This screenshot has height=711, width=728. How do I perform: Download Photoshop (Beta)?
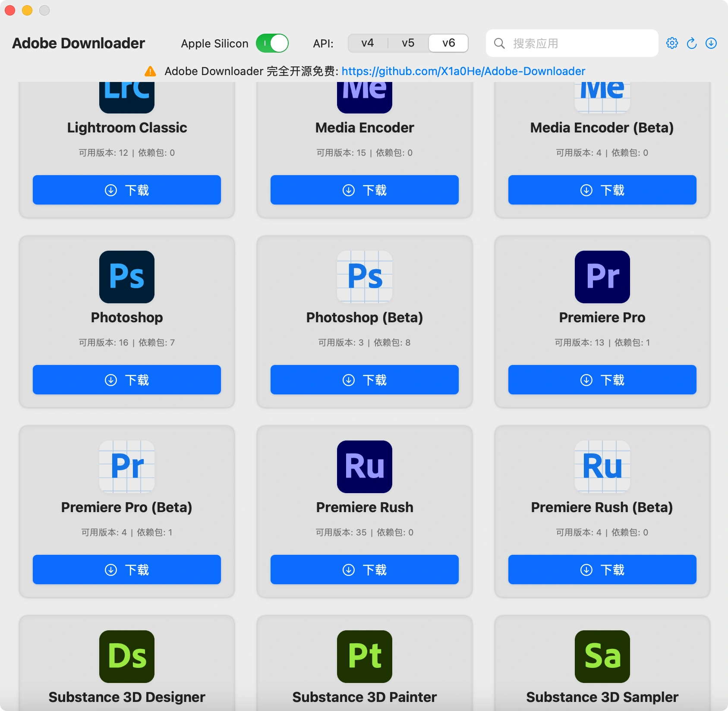coord(365,380)
